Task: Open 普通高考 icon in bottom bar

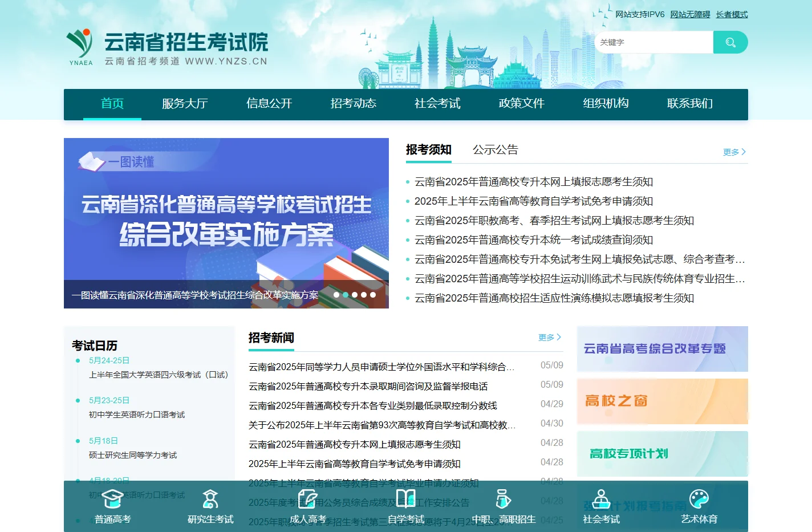Action: [x=113, y=506]
